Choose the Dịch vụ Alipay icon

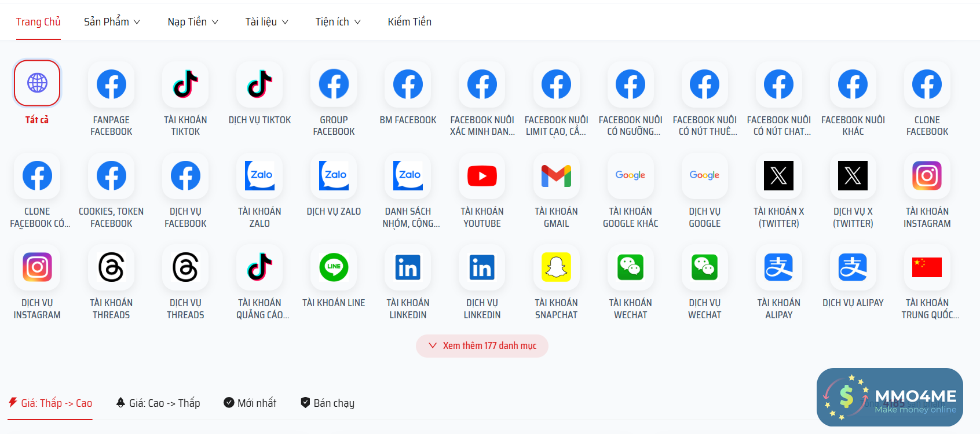853,267
